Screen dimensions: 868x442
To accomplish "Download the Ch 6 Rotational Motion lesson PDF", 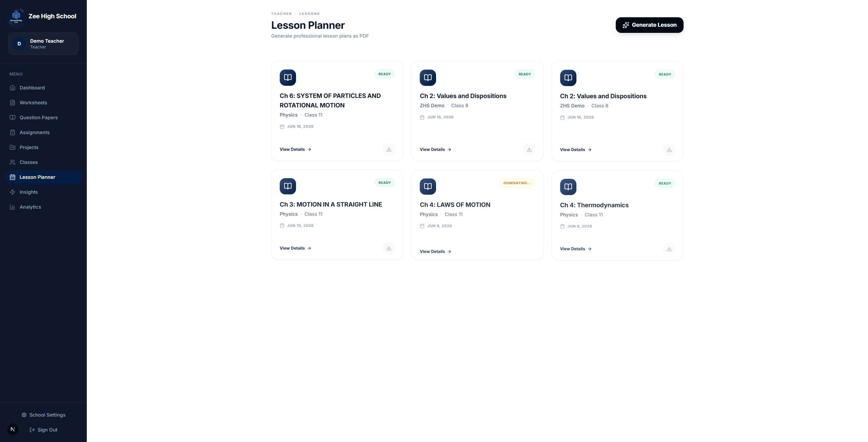I will point(389,149).
